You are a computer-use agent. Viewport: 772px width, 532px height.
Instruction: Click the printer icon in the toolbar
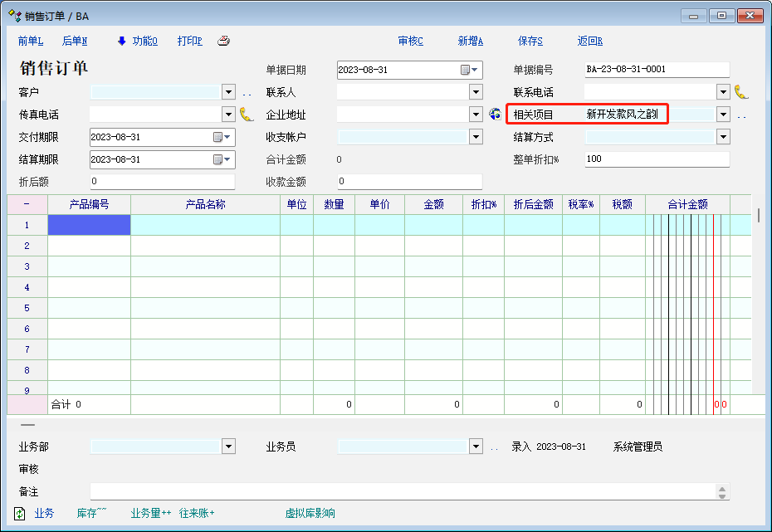(223, 41)
